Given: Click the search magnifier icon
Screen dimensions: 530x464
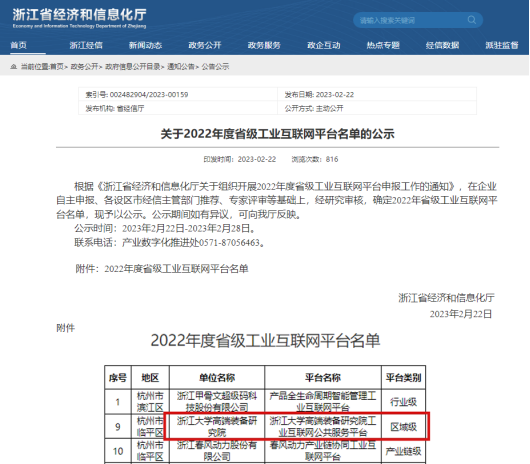Looking at the screenshot, I should tap(472, 20).
